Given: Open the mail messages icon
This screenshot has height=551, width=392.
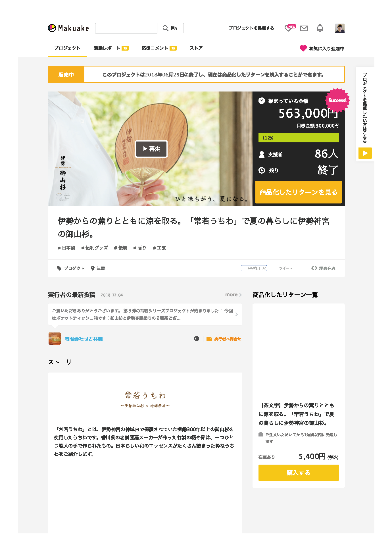Looking at the screenshot, I should [304, 28].
